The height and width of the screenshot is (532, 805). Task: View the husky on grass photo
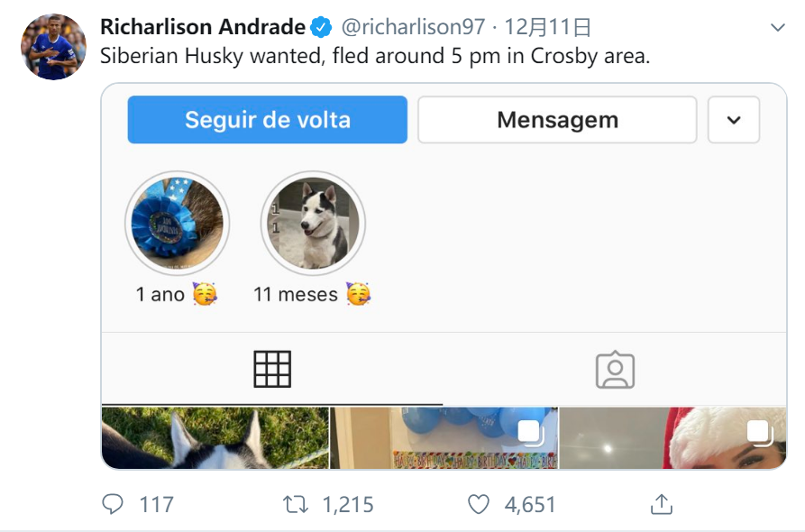point(215,437)
